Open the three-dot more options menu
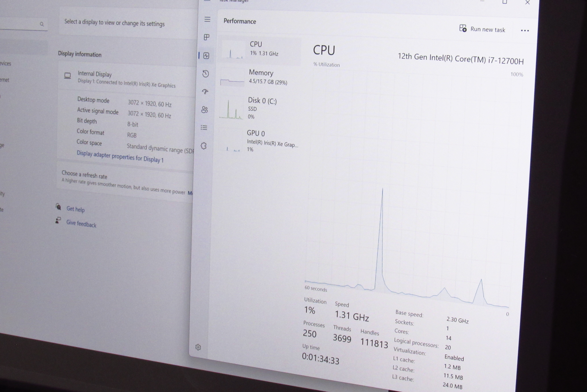 [x=525, y=31]
